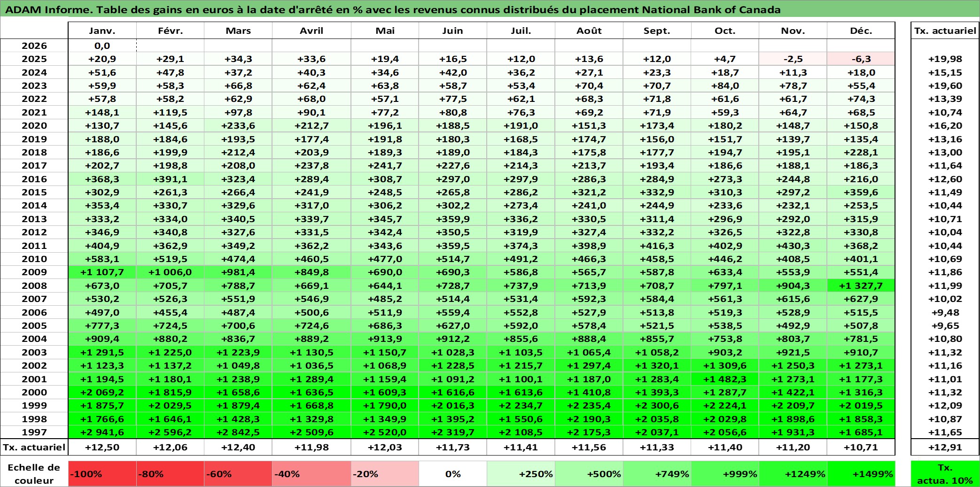The image size is (980, 487).
Task: Click the Janv. column header
Action: [102, 31]
